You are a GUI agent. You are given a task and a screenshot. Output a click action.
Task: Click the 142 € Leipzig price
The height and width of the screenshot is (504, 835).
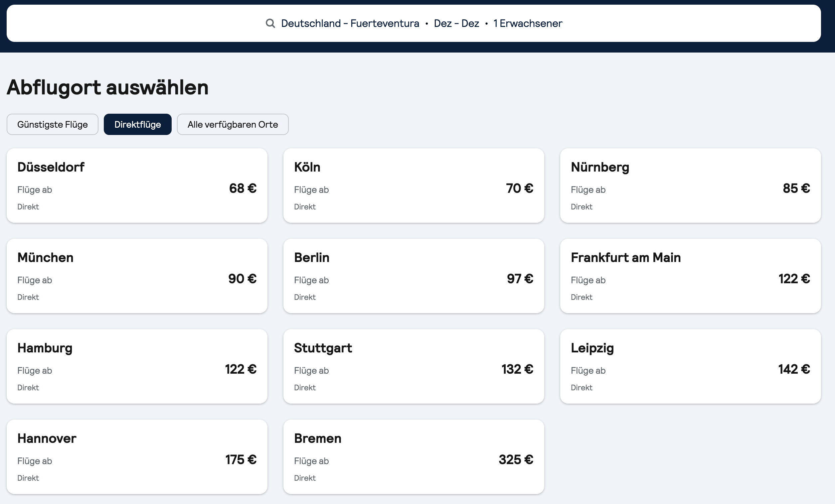[x=794, y=369]
